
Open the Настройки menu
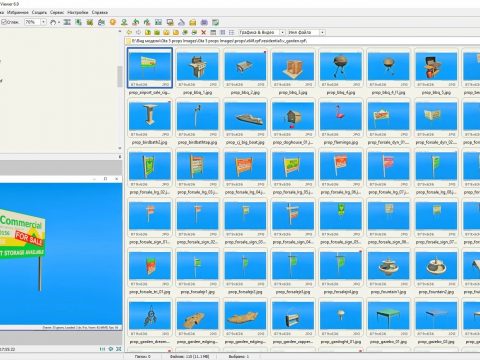click(x=78, y=12)
